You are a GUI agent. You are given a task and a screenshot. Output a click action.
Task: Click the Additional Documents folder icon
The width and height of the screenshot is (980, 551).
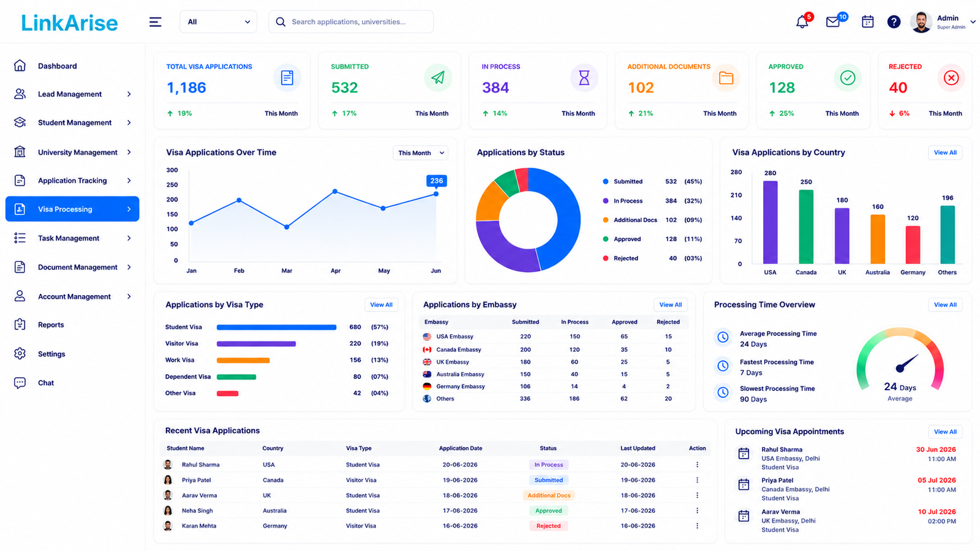[726, 78]
